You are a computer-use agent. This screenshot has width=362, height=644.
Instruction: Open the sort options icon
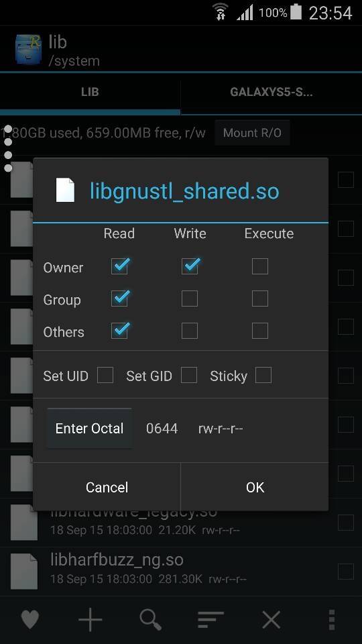pos(210,619)
